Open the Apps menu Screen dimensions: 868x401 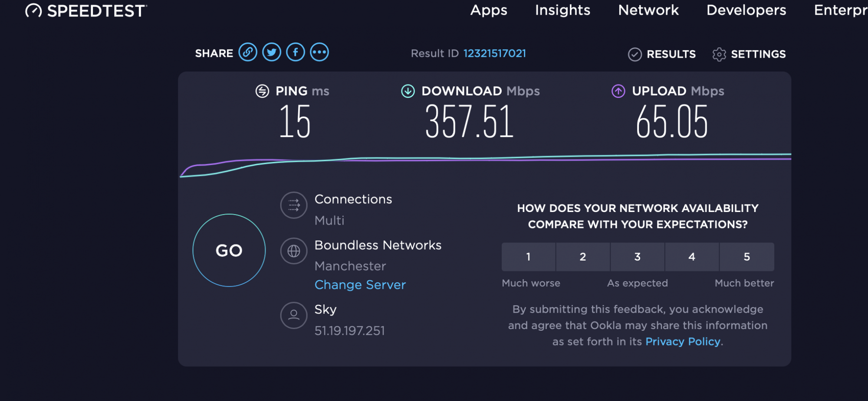(x=489, y=10)
